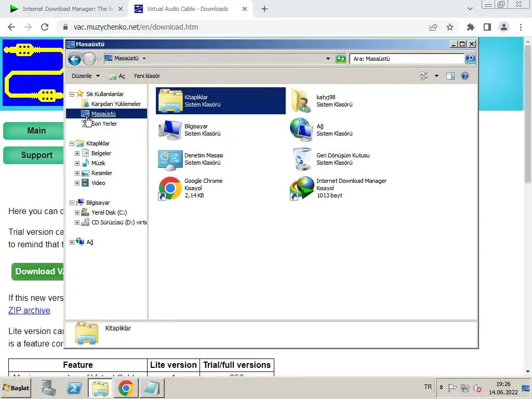Viewport: 532px width, 399px height.
Task: Collapse the Bilgisayar tree node
Action: [x=72, y=203]
